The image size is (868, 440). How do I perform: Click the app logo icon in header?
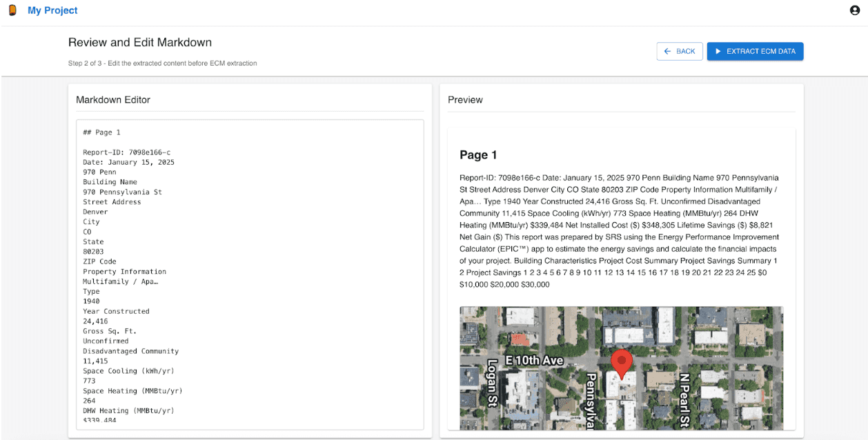(x=12, y=10)
